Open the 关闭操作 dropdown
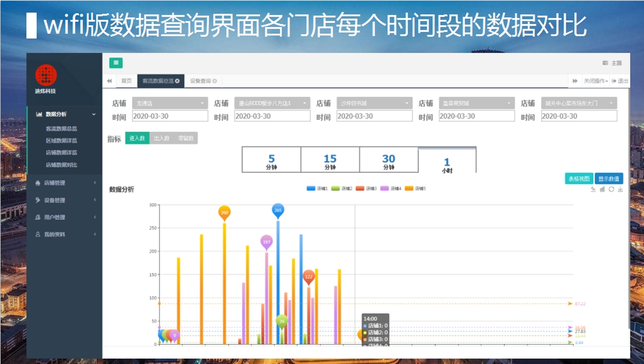Screen dimensions: 644x364 (595, 81)
